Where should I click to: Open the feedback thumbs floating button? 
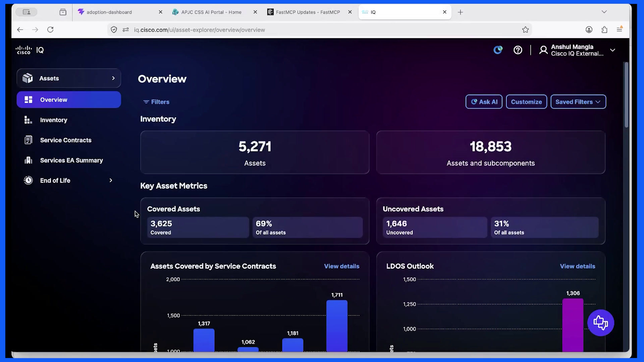600,323
